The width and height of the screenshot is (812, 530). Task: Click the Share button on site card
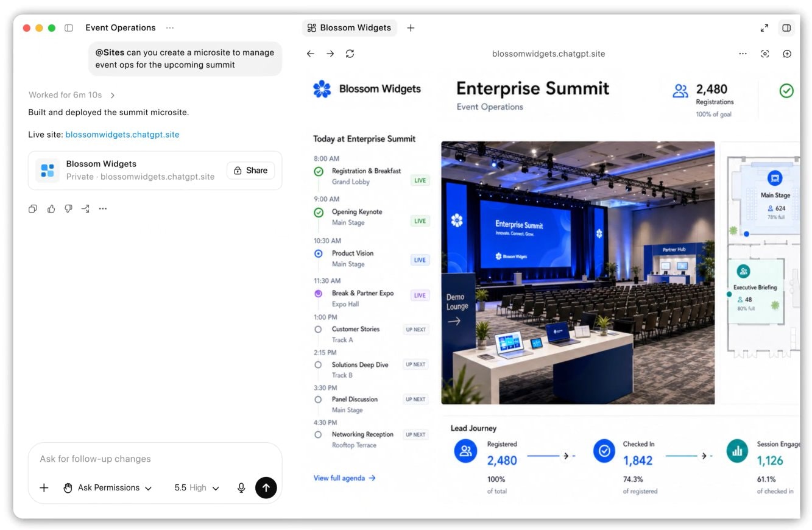[251, 171]
